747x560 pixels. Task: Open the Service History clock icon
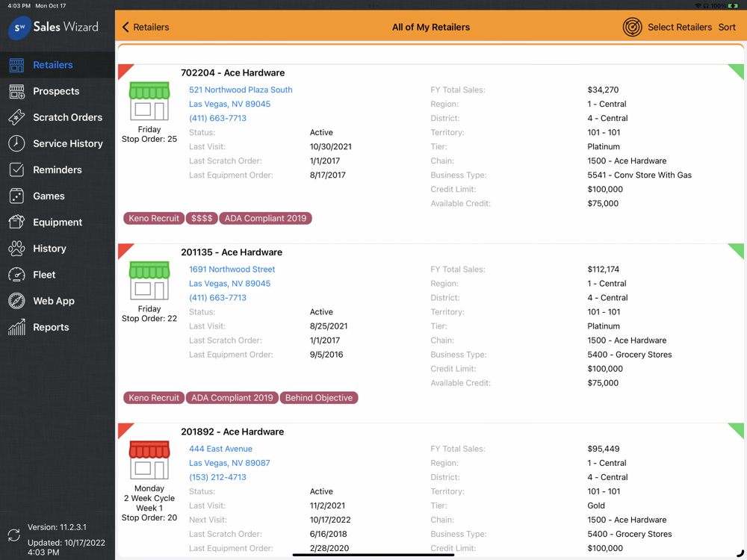click(16, 143)
